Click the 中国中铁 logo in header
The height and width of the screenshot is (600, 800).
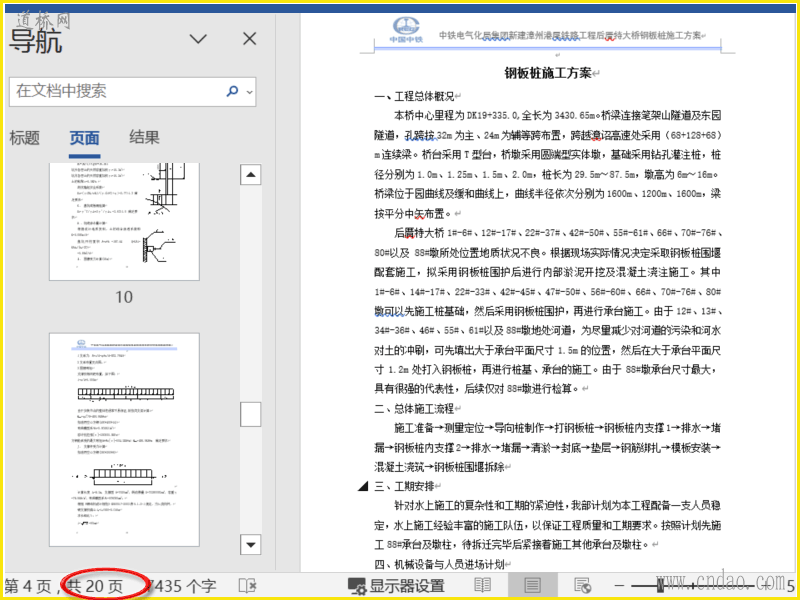(406, 30)
